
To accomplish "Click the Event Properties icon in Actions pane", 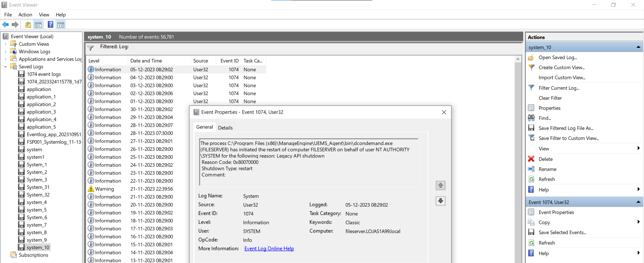I will pos(531,212).
